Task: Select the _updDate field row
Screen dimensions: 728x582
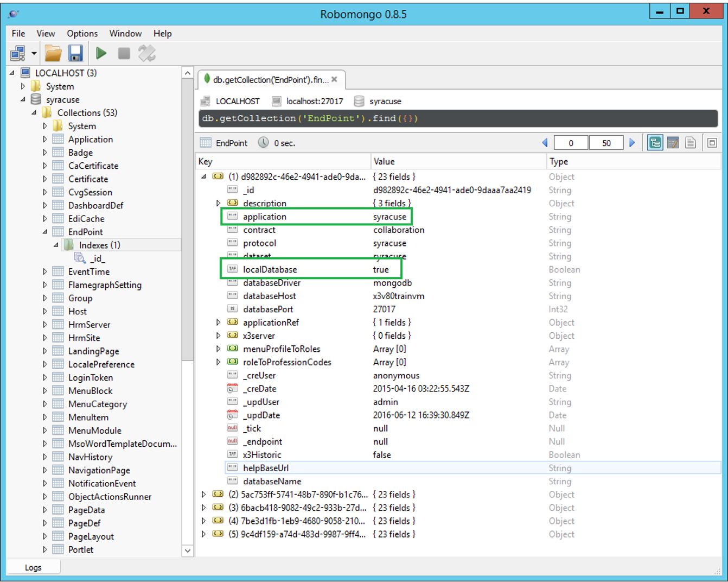Action: pyautogui.click(x=473, y=415)
